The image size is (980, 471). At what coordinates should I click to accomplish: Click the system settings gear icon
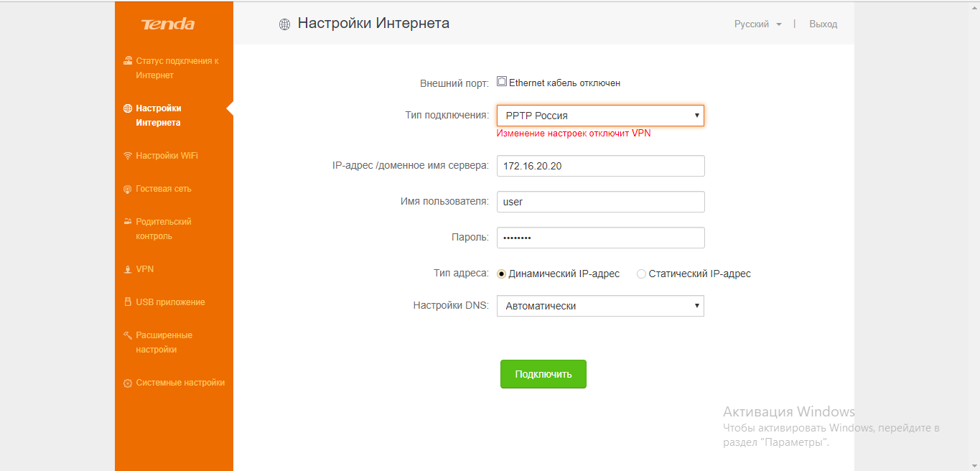[x=128, y=383]
